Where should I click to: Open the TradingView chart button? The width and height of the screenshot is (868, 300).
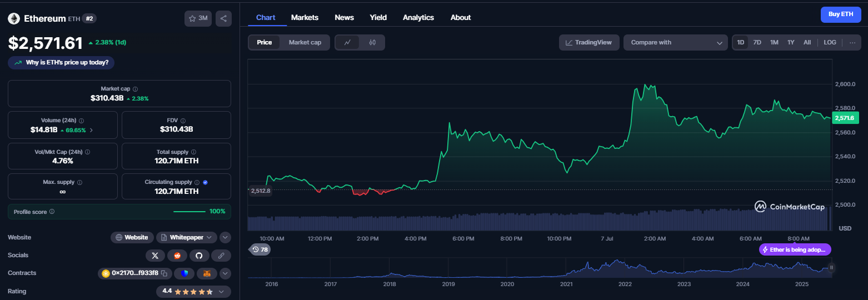pos(589,42)
